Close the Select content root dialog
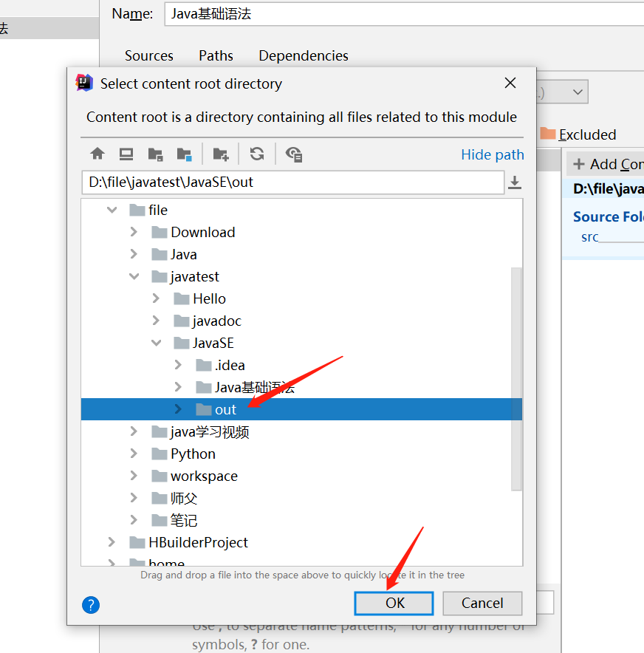644x653 pixels. coord(510,83)
